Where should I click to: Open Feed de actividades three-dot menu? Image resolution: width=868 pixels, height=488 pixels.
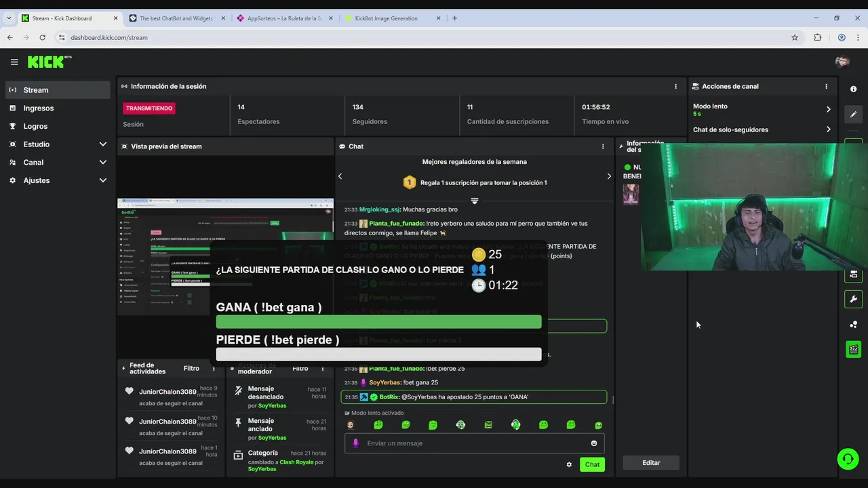coord(214,369)
